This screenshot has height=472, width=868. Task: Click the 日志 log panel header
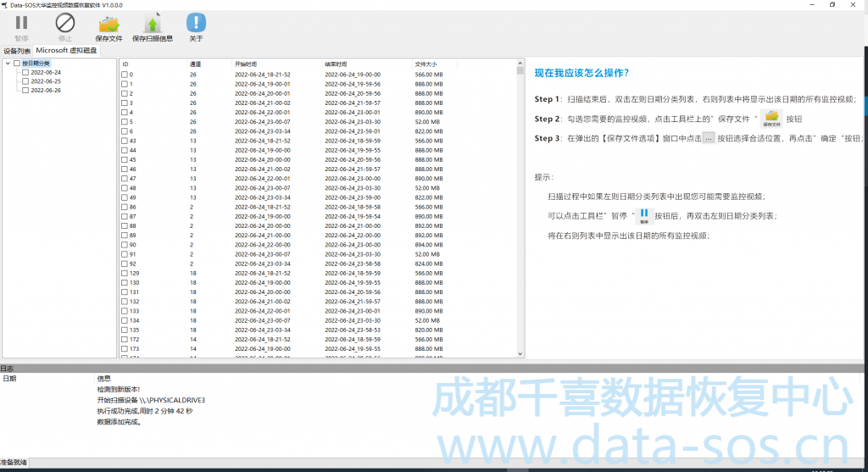tap(431, 369)
